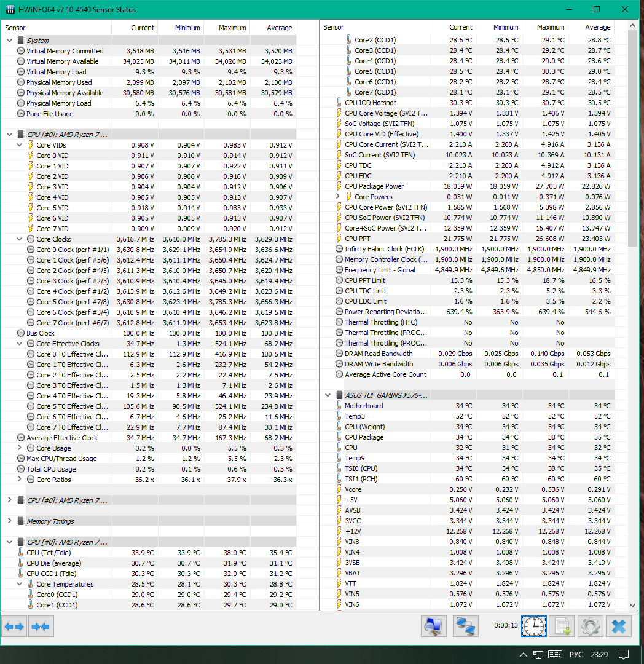This screenshot has width=644, height=664.
Task: Switch the РУС input language indicator
Action: pos(576,655)
